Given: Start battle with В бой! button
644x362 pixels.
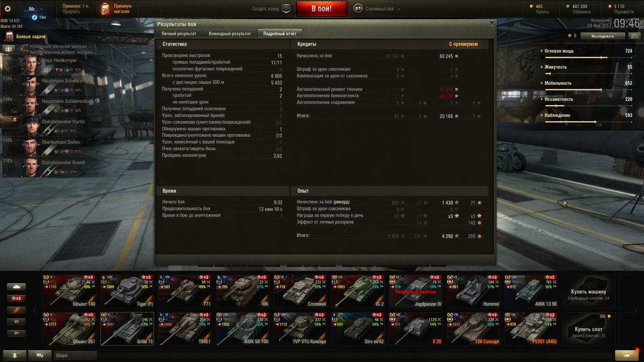Looking at the screenshot, I should (321, 9).
